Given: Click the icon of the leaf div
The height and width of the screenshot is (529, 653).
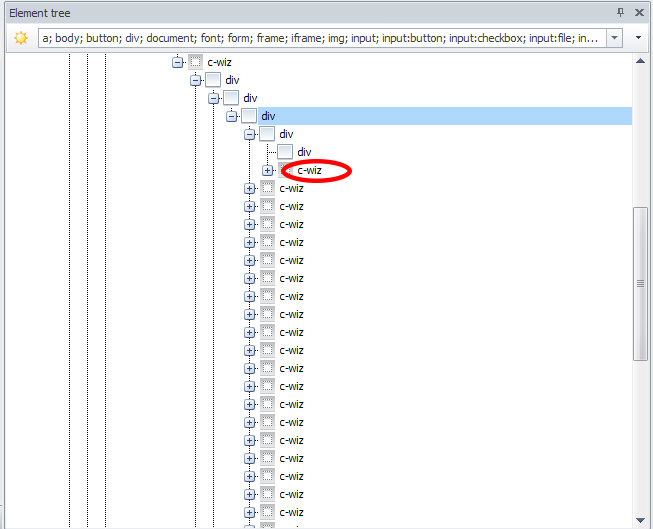Looking at the screenshot, I should 285,152.
